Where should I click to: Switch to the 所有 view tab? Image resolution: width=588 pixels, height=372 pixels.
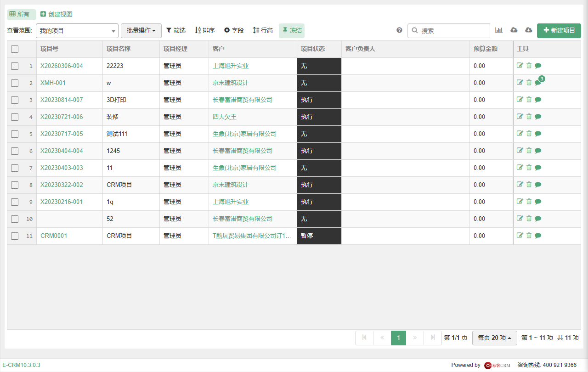(x=22, y=14)
